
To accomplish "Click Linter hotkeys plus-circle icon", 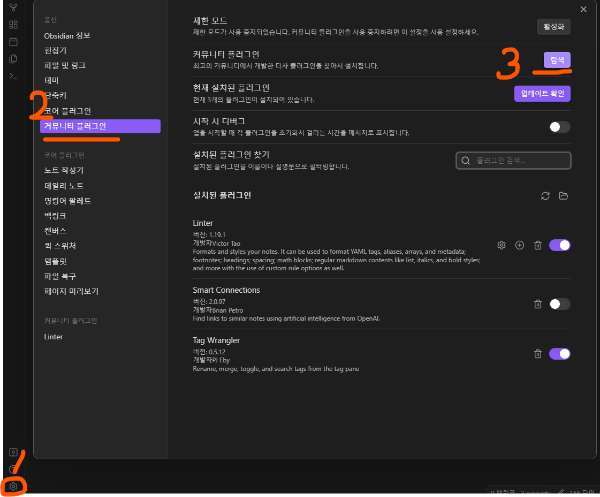I will pos(519,245).
